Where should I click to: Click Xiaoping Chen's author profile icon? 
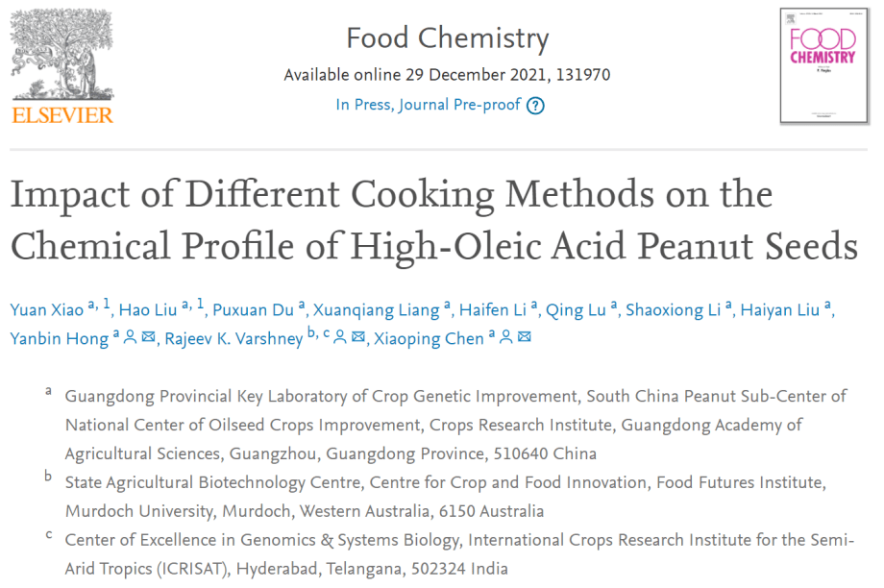[x=505, y=337]
